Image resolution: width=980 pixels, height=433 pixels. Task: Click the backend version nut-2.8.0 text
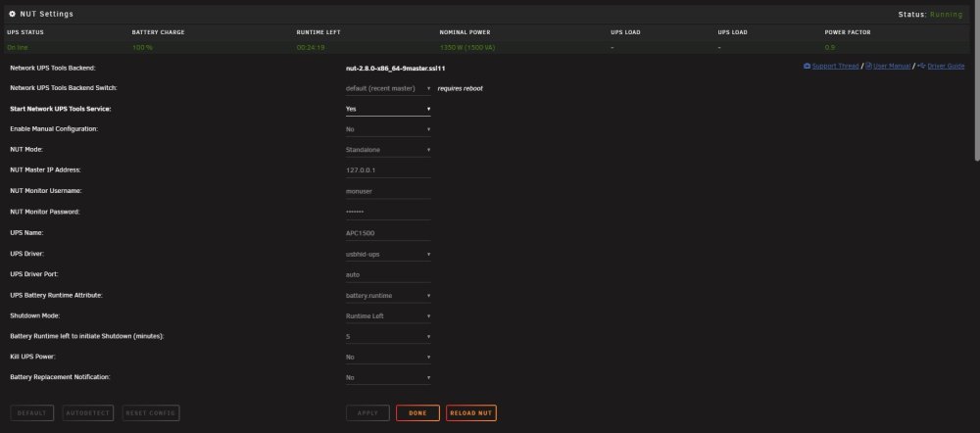(x=395, y=69)
